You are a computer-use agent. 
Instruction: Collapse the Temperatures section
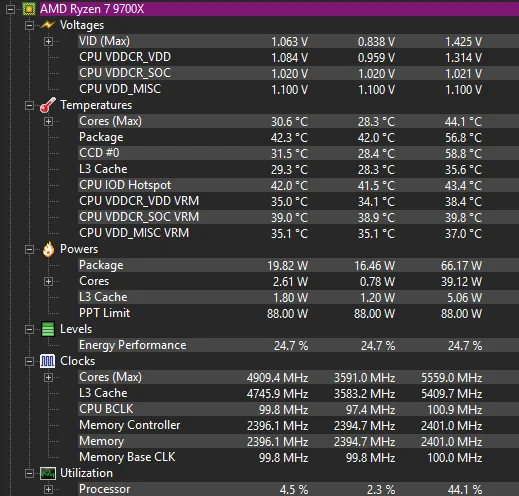[29, 105]
